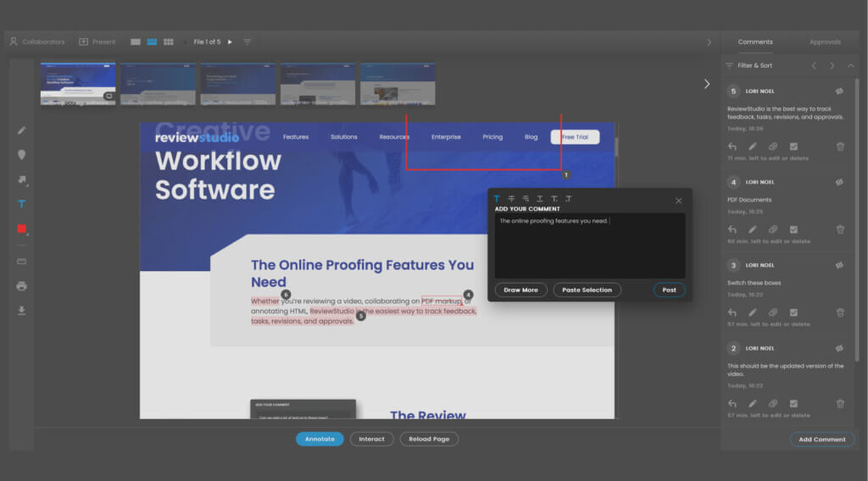Delete comment 5
The image size is (868, 481).
click(840, 147)
